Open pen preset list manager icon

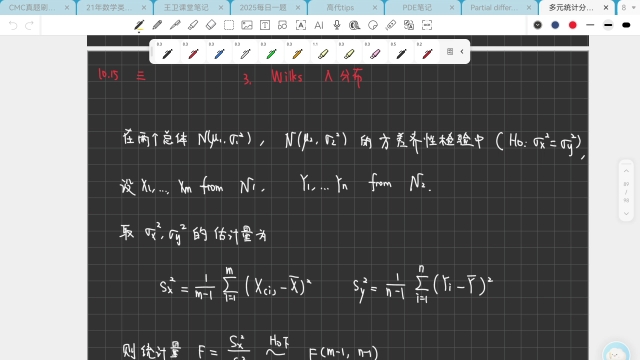click(x=450, y=51)
